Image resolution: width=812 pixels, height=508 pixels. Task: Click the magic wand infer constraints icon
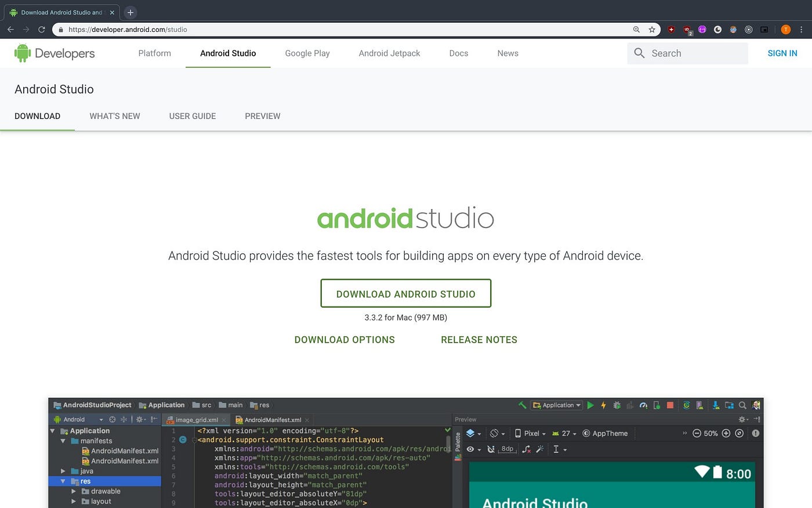click(540, 449)
